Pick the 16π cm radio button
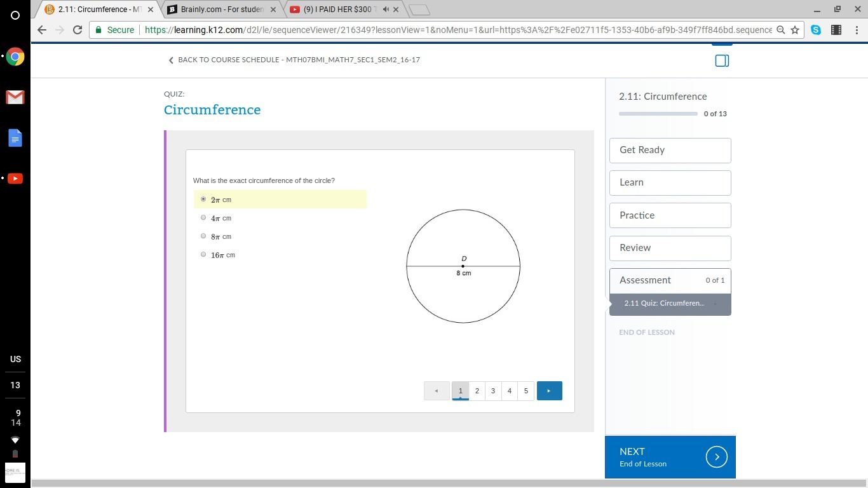The width and height of the screenshot is (868, 488). [x=203, y=255]
